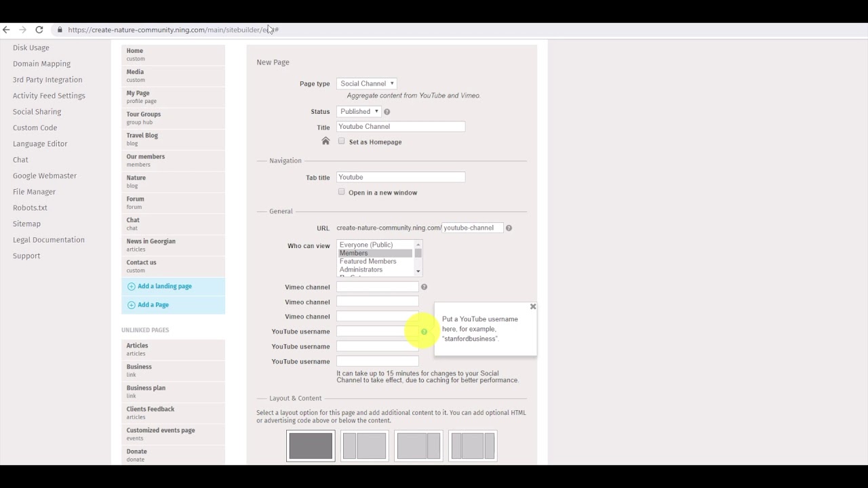This screenshot has height=488, width=868.
Task: Click the second Vimeo channel field
Action: (x=377, y=302)
